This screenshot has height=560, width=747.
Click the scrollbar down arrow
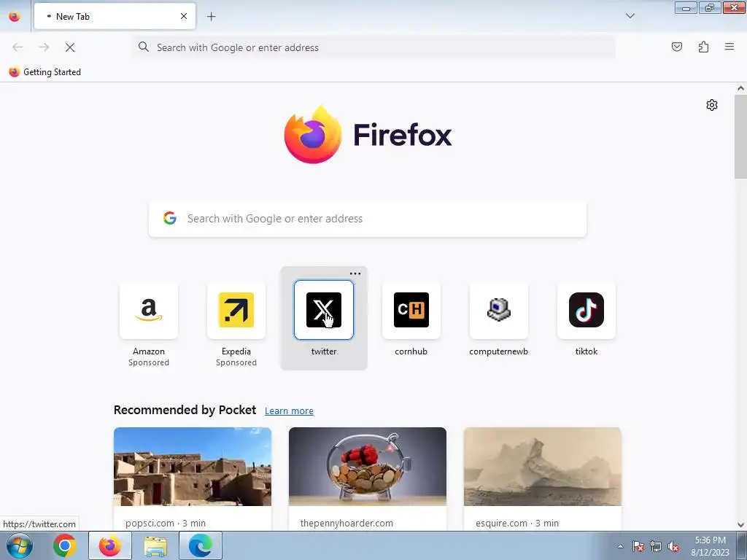(740, 525)
